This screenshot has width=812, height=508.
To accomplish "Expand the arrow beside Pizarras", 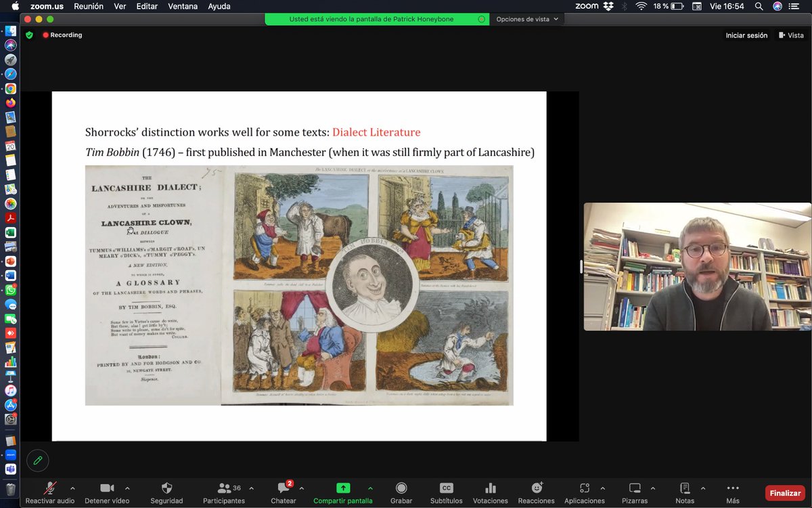I will [653, 488].
